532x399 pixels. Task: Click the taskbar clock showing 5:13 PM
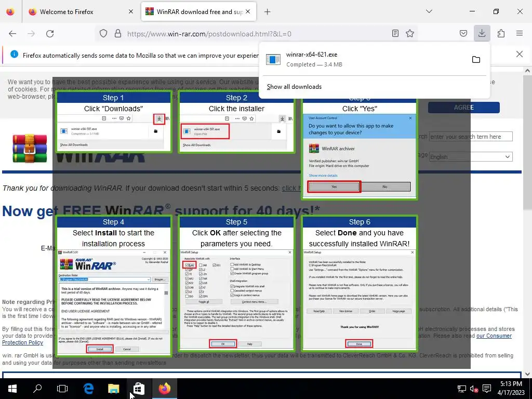(511, 389)
